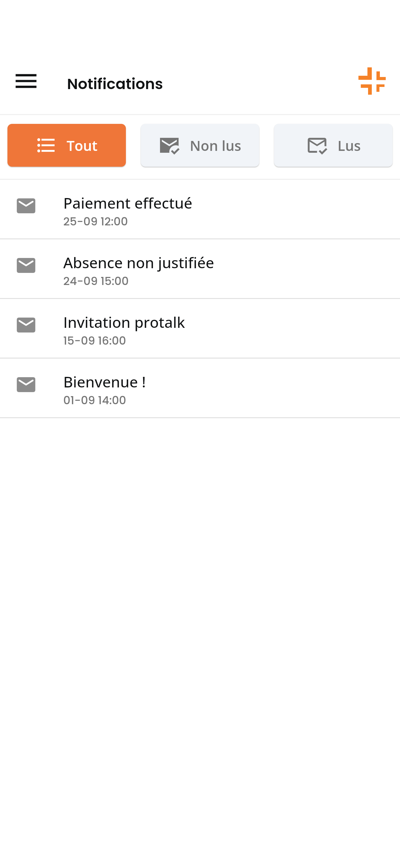The image size is (400, 868).
Task: Click the 15-09 16:00 timestamp
Action: click(x=95, y=341)
